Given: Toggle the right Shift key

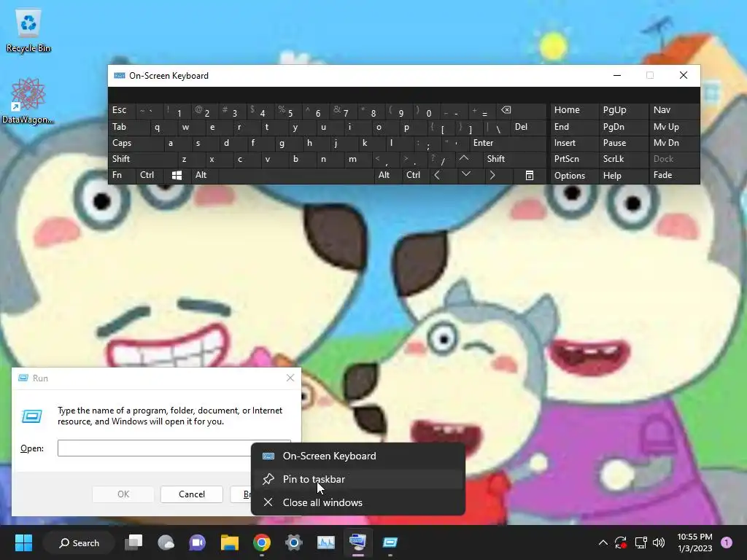Looking at the screenshot, I should [x=514, y=159].
